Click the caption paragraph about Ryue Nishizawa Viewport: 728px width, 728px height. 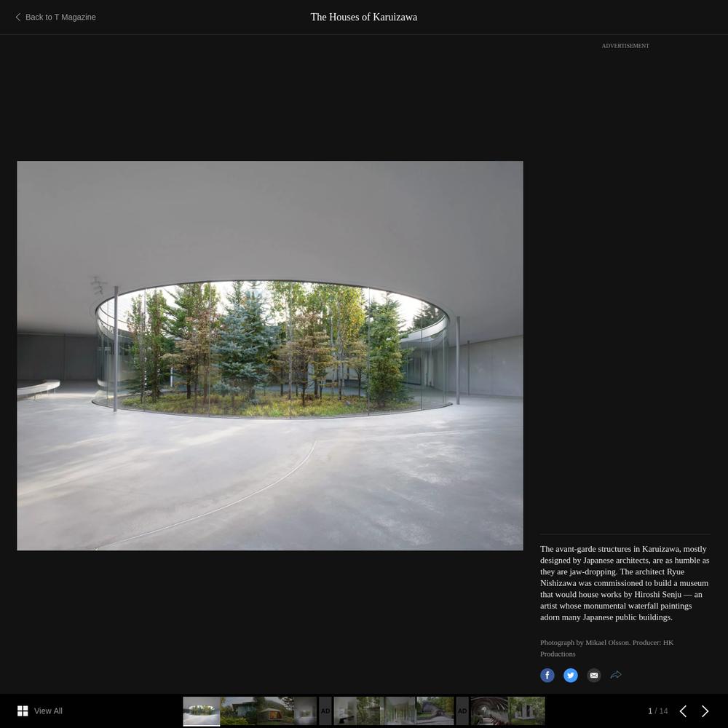click(x=625, y=583)
